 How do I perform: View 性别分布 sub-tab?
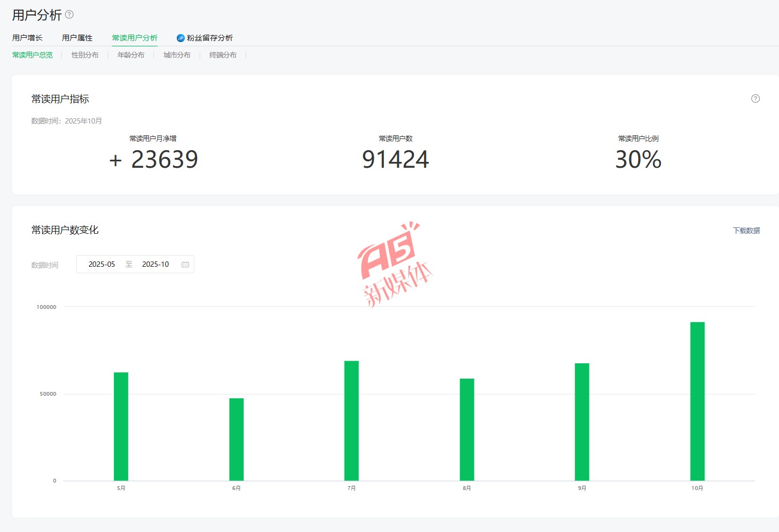(85, 55)
